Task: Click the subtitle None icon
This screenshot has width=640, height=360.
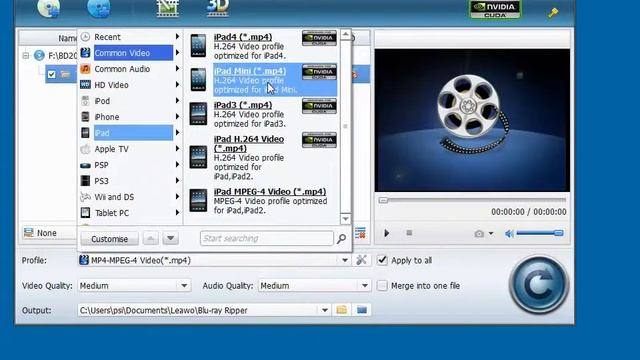Action: [x=28, y=233]
